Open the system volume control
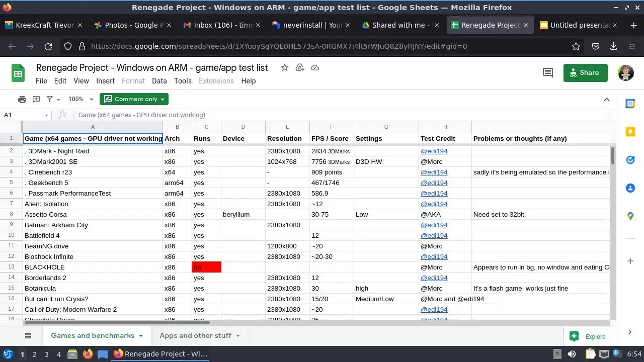This screenshot has width=644, height=362. click(x=572, y=354)
